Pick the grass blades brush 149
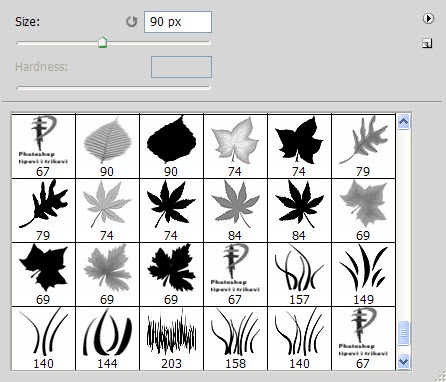Image resolution: width=446 pixels, height=382 pixels. pyautogui.click(x=363, y=274)
